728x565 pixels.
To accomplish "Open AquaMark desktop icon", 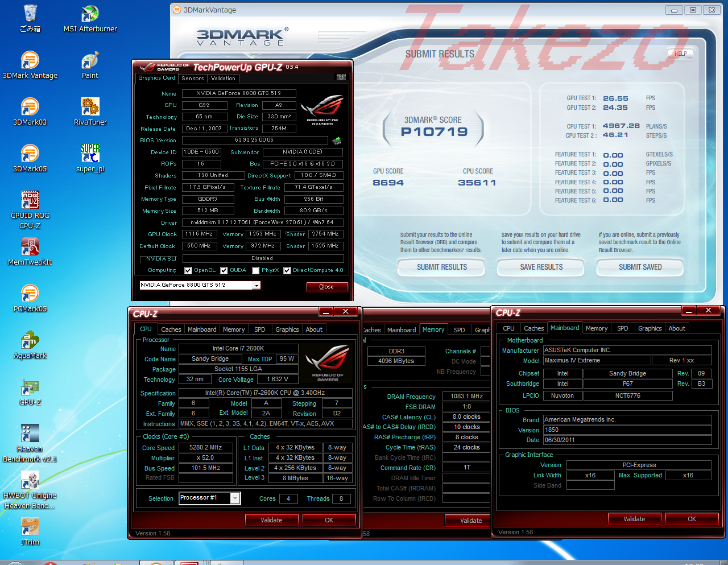I will point(30,344).
